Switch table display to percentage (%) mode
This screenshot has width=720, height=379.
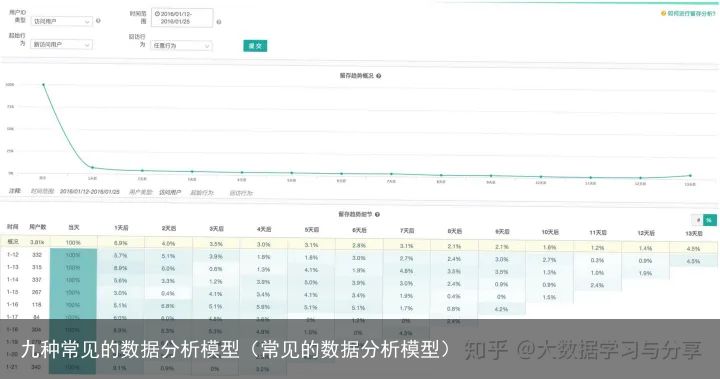[x=709, y=221]
